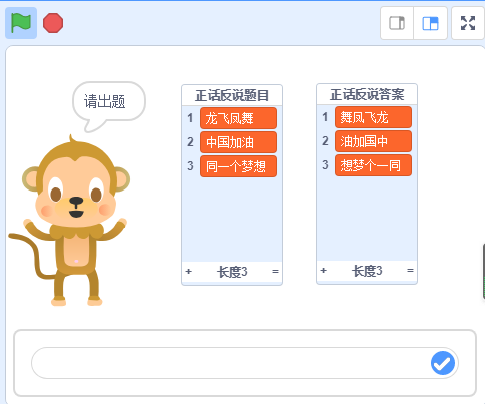
Task: Select list item 同一个梦想
Action: (x=238, y=166)
